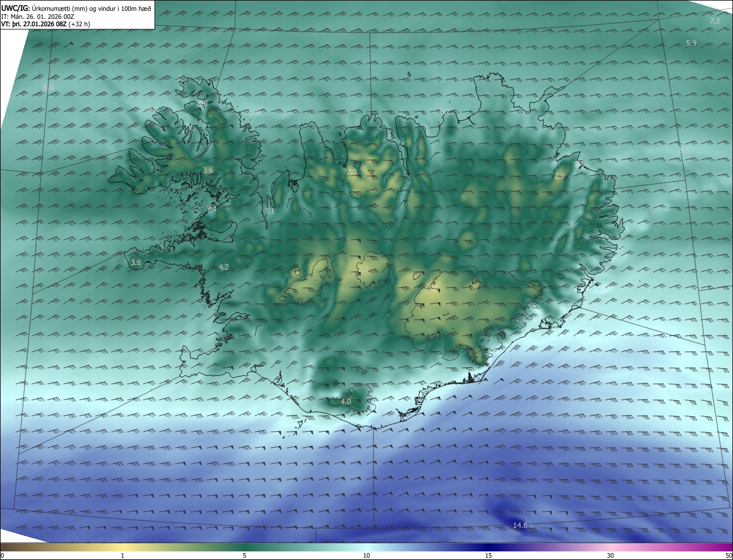Click the 7.4 value label on the map
Screen dimensions: 733x560
click(212, 210)
